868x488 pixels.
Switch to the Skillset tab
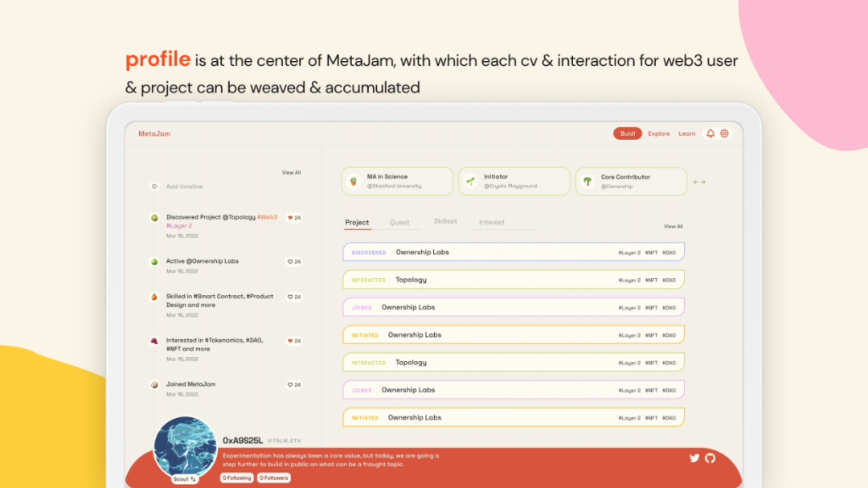click(445, 221)
